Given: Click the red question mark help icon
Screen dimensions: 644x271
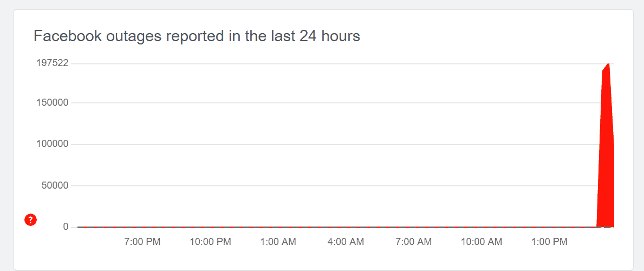Looking at the screenshot, I should coord(30,220).
